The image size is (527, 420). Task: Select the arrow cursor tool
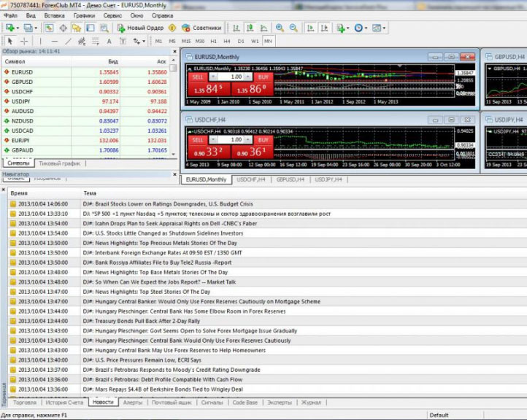pyautogui.click(x=9, y=41)
